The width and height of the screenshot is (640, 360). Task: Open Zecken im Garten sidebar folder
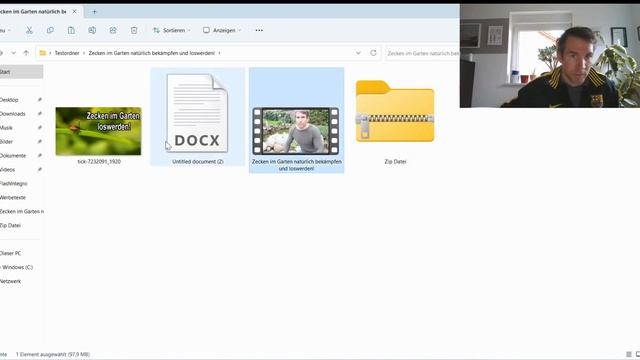click(22, 211)
